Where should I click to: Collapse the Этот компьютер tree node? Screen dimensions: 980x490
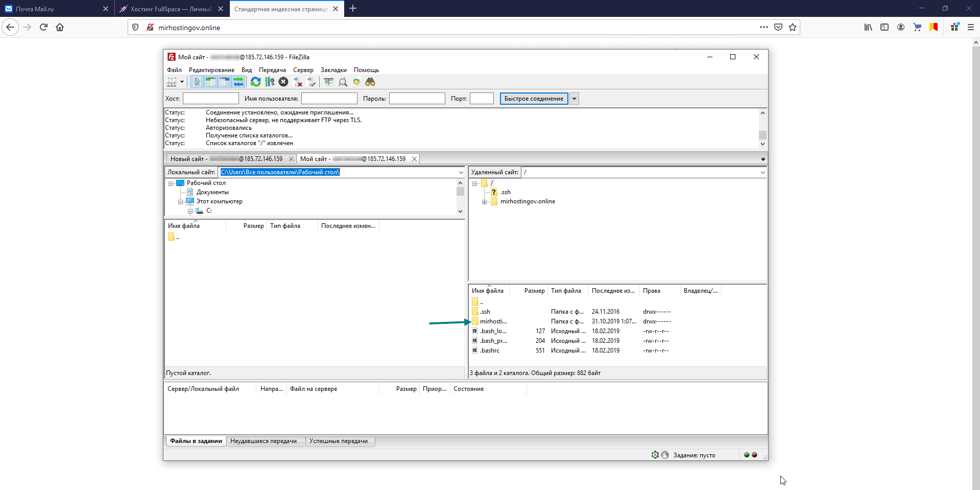click(180, 202)
